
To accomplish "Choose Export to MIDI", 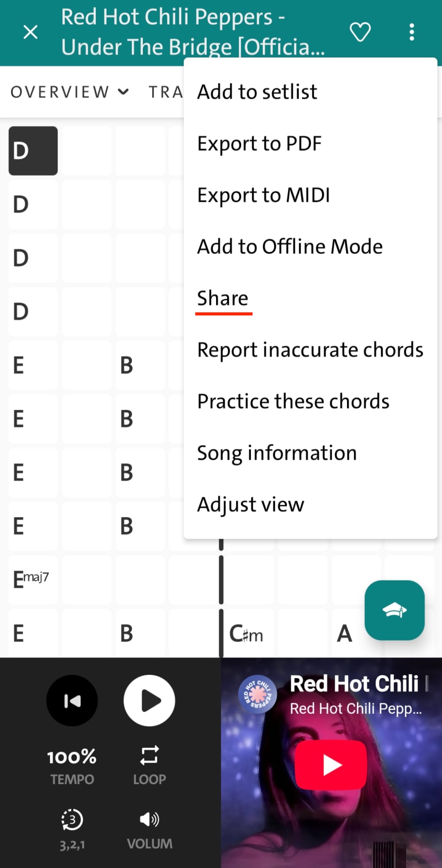I will click(310, 195).
